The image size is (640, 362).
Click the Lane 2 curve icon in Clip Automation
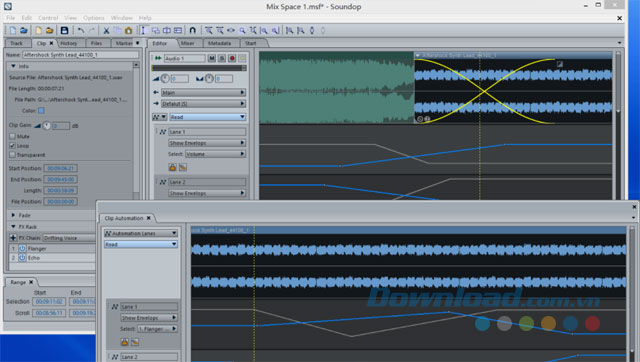click(115, 357)
